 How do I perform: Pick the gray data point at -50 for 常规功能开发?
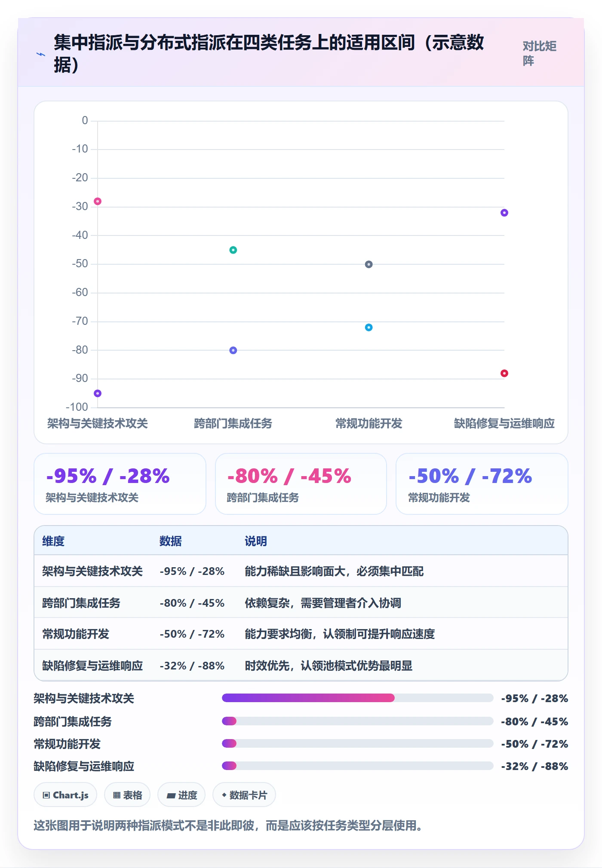click(x=369, y=264)
